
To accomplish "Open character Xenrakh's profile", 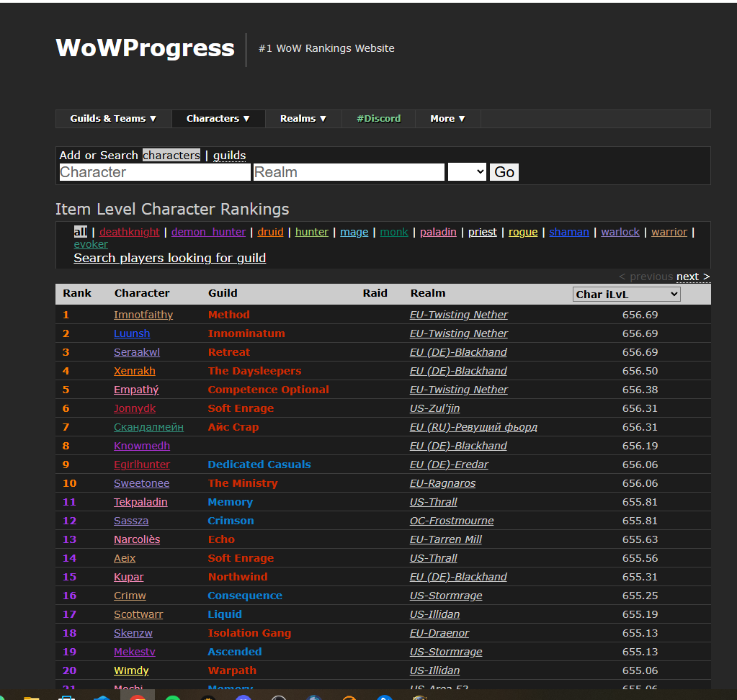I will click(x=135, y=371).
